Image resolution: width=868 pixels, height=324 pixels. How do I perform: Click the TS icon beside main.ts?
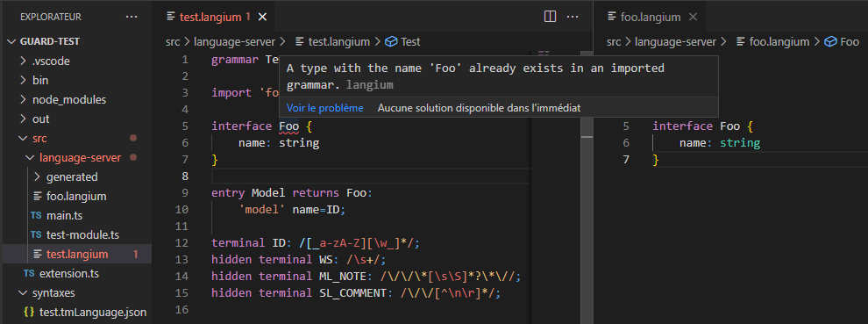pyautogui.click(x=37, y=216)
